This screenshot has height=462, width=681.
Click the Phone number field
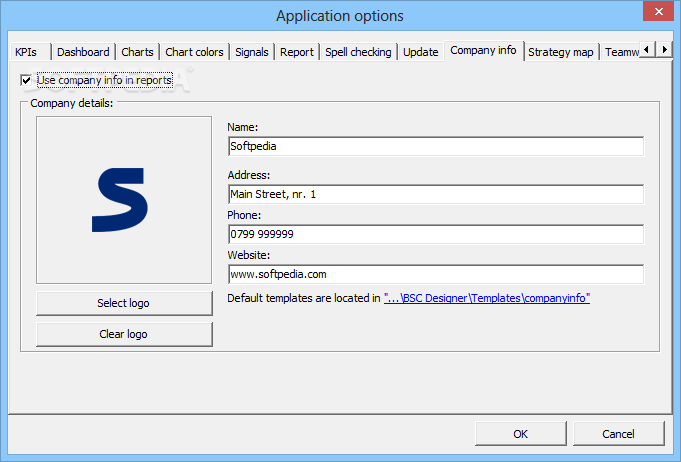click(436, 234)
